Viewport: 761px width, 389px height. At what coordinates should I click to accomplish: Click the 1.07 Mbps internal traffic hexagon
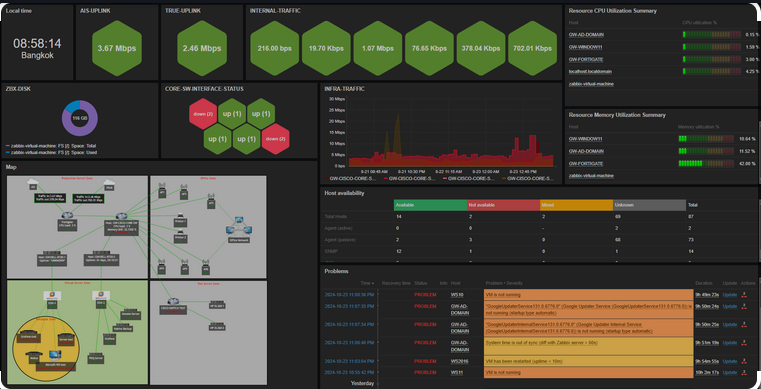click(x=379, y=49)
